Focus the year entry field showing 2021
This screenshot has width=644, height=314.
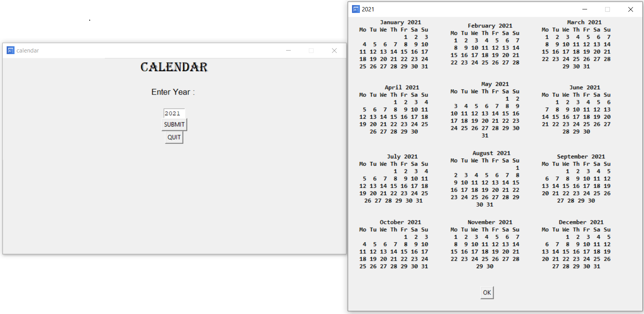174,113
